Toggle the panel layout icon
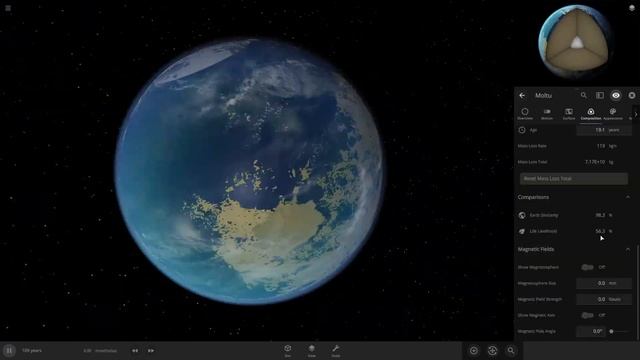Screen dimensions: 640x360 click(x=600, y=95)
